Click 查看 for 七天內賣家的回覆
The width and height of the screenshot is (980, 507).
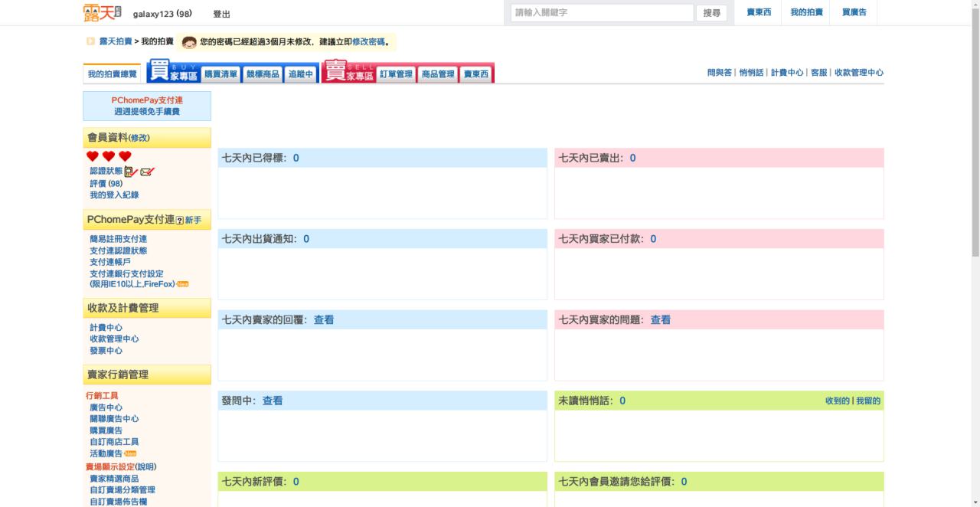coord(324,320)
